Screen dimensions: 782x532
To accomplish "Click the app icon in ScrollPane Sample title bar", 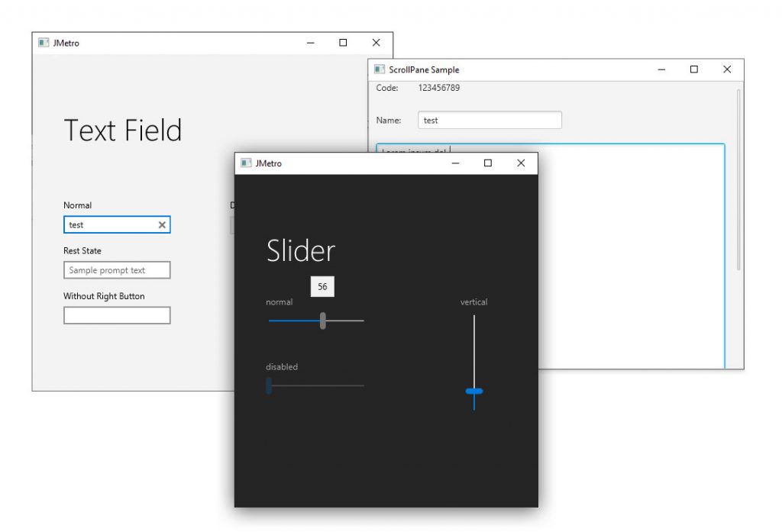I will tap(380, 69).
